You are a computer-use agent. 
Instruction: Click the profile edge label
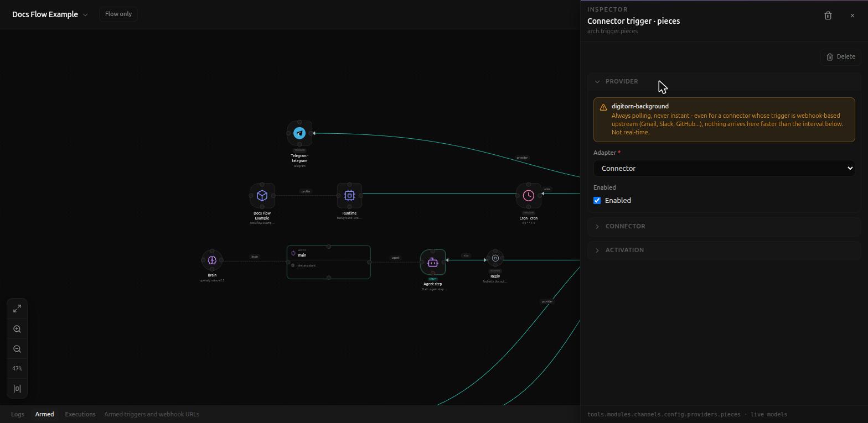tap(306, 191)
